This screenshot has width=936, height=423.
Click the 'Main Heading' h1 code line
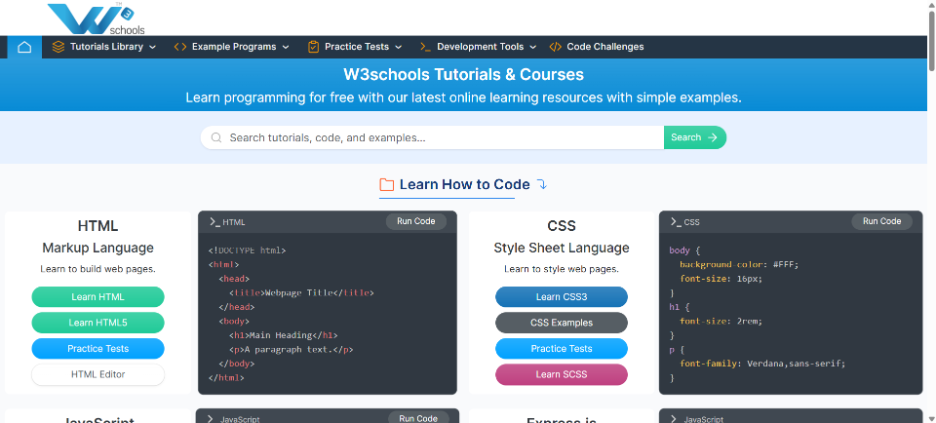tap(283, 335)
